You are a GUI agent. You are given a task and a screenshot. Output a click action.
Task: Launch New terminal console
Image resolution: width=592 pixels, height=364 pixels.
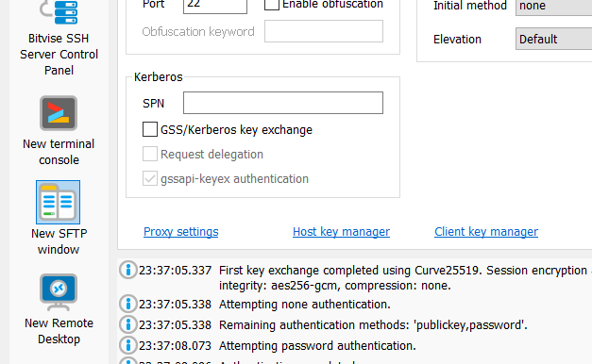[x=59, y=113]
